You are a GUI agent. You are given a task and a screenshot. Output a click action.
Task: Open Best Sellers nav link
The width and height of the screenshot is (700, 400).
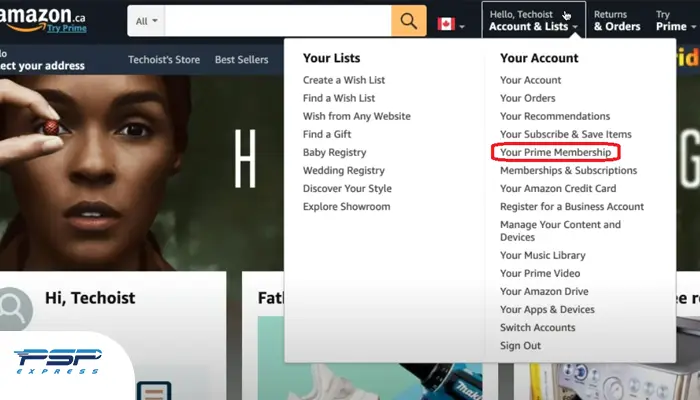tap(242, 59)
